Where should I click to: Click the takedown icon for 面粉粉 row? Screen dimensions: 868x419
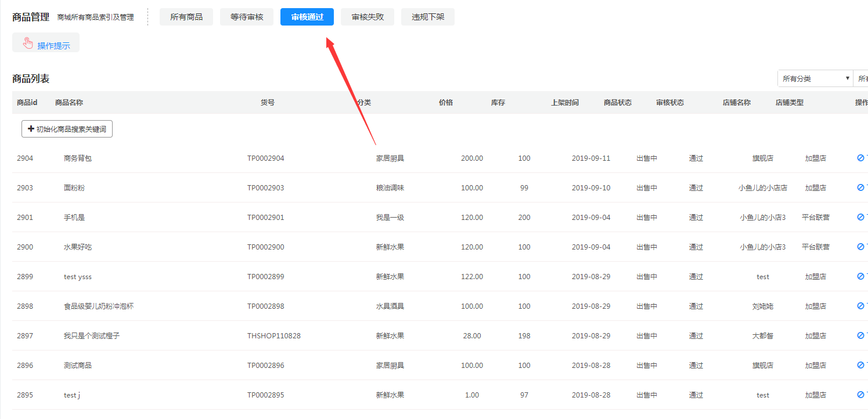click(860, 187)
